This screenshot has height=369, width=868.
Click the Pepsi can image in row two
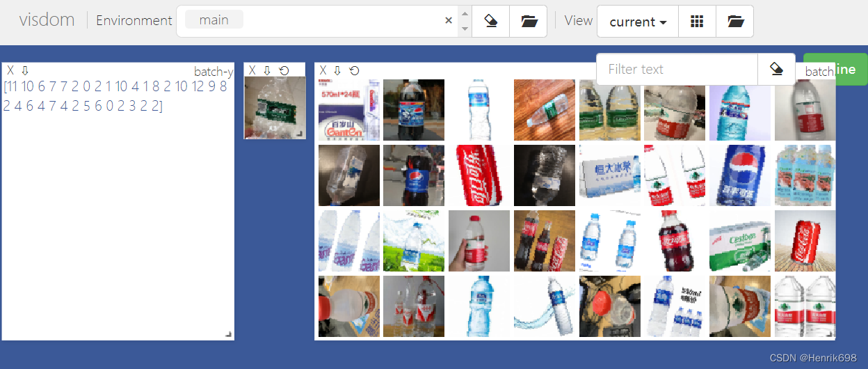740,175
